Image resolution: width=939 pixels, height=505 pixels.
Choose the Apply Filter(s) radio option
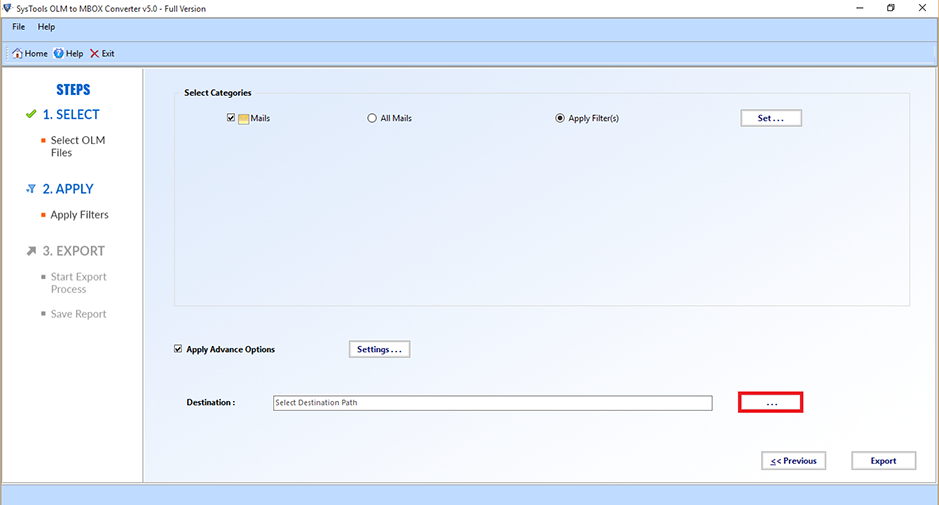point(560,118)
